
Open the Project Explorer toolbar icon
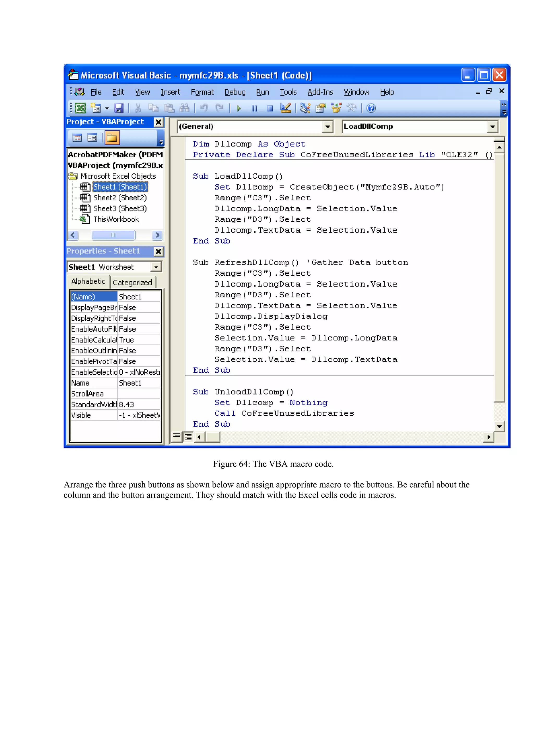click(305, 108)
